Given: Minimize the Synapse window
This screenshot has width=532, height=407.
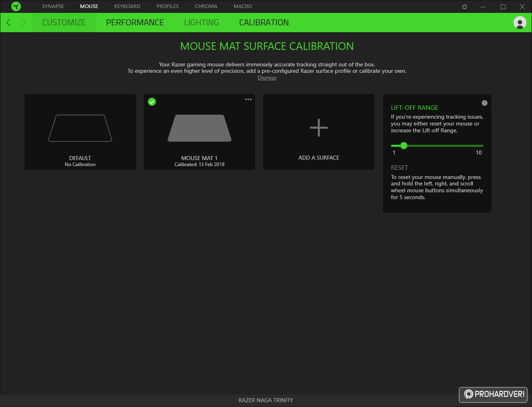Looking at the screenshot, I should [x=483, y=7].
